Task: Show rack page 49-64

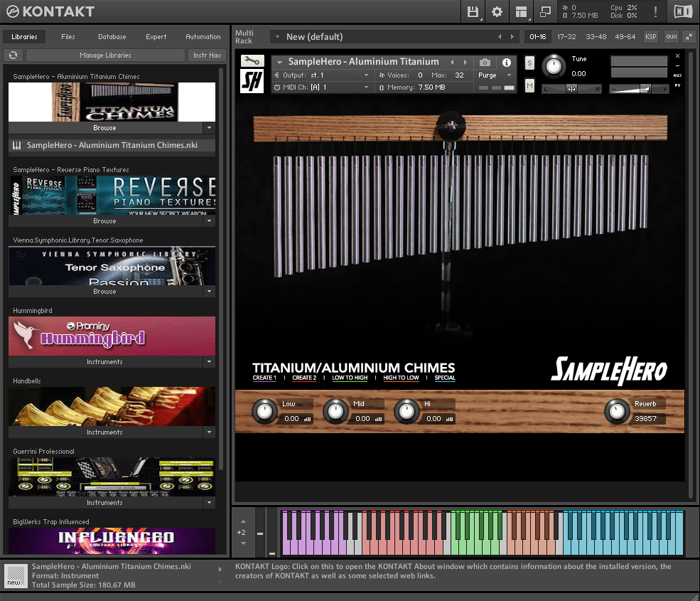Action: [625, 37]
